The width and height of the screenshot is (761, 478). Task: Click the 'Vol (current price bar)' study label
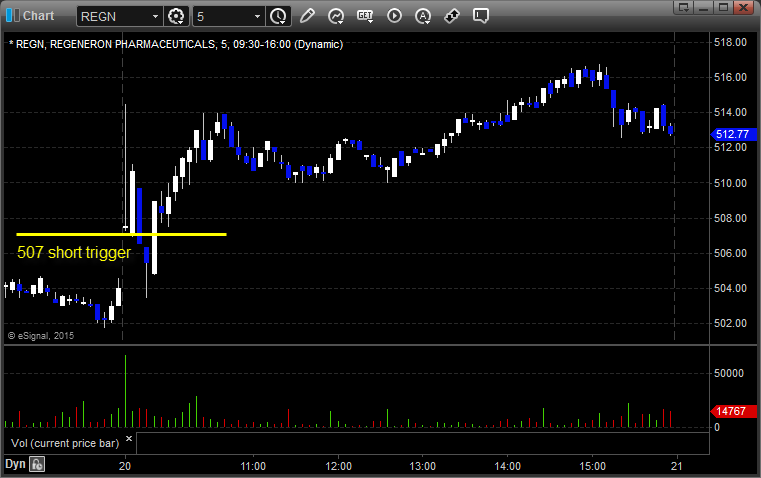pos(65,443)
